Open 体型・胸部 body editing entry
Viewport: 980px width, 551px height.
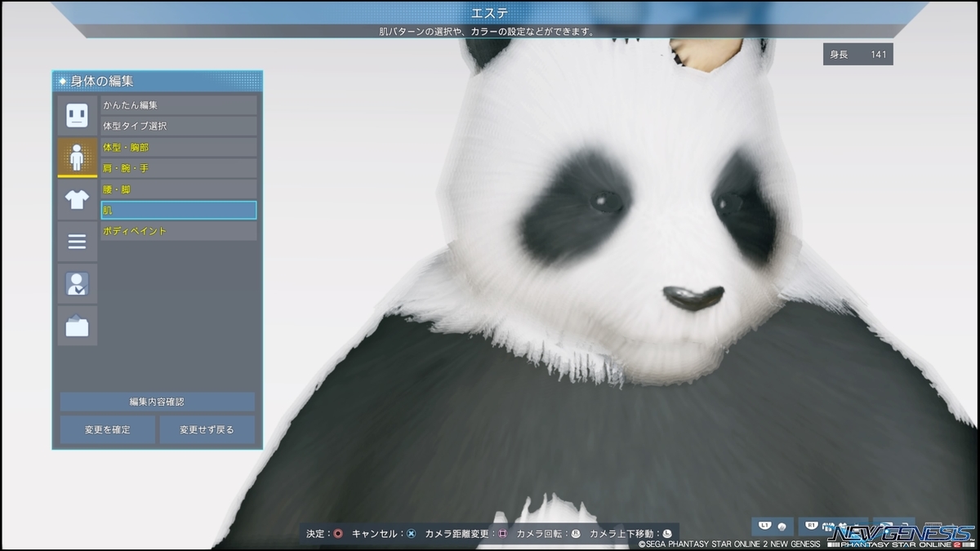click(x=179, y=147)
